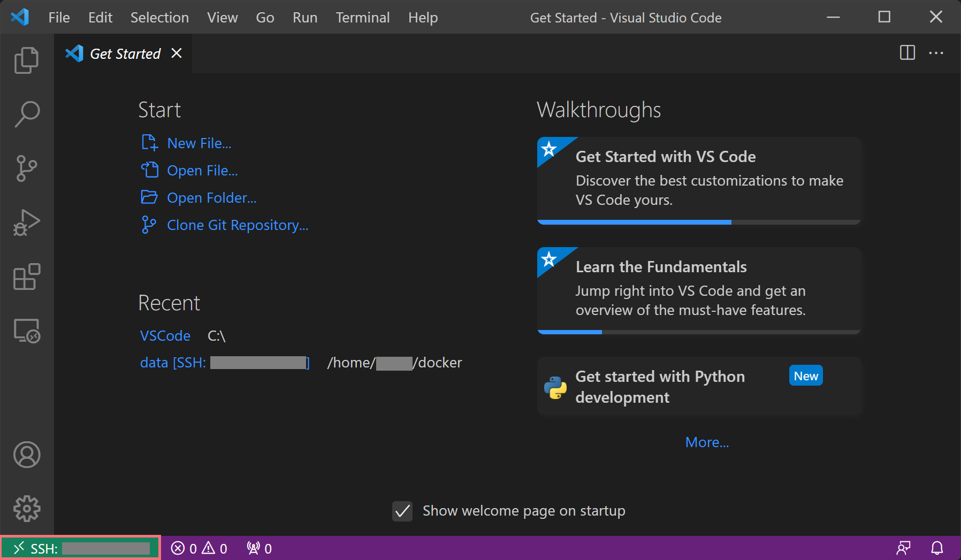This screenshot has width=961, height=560.
Task: Open the Run and Debug view
Action: click(27, 223)
